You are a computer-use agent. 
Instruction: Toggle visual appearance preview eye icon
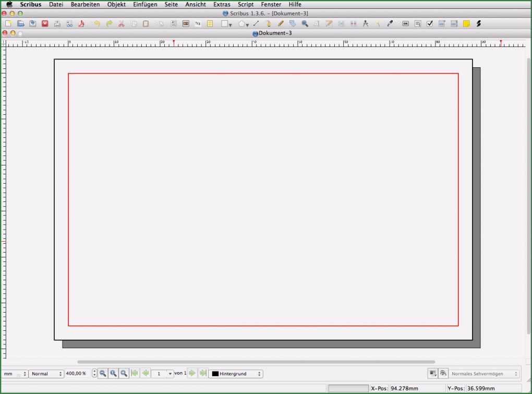[x=443, y=374]
